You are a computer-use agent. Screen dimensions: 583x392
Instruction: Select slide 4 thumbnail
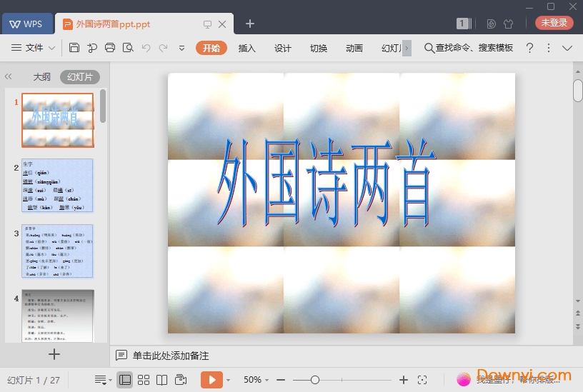pyautogui.click(x=58, y=316)
